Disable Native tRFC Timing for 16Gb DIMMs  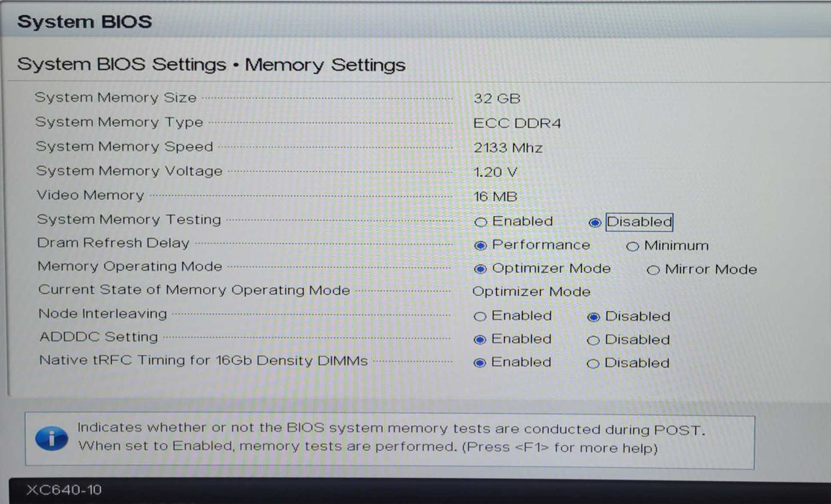[x=593, y=363]
